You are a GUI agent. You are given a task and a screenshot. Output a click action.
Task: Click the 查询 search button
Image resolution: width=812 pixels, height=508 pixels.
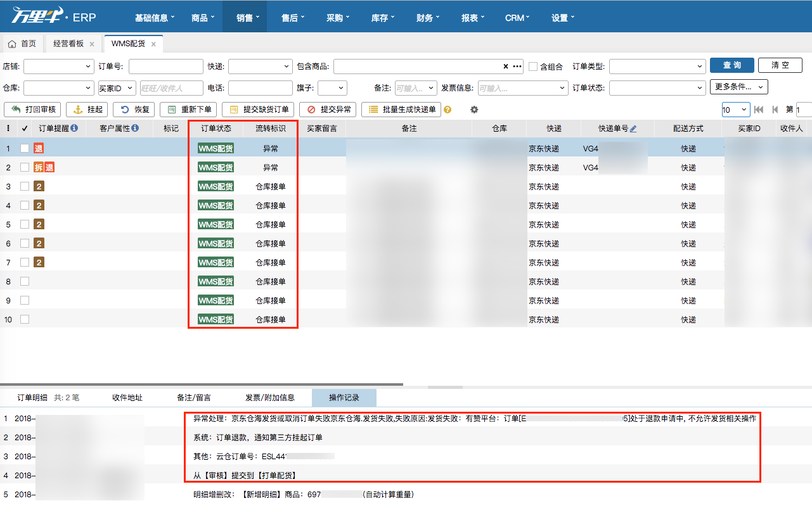tap(732, 65)
